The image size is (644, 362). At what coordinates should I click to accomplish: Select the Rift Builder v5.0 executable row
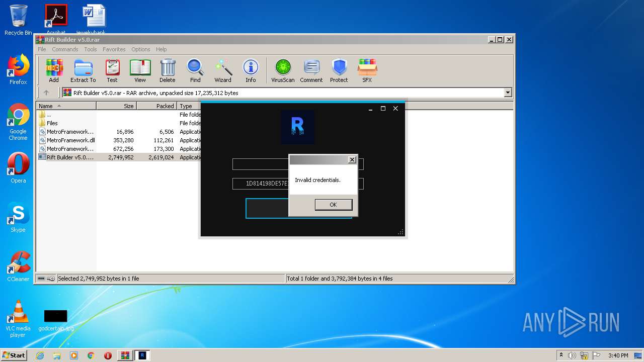point(119,157)
